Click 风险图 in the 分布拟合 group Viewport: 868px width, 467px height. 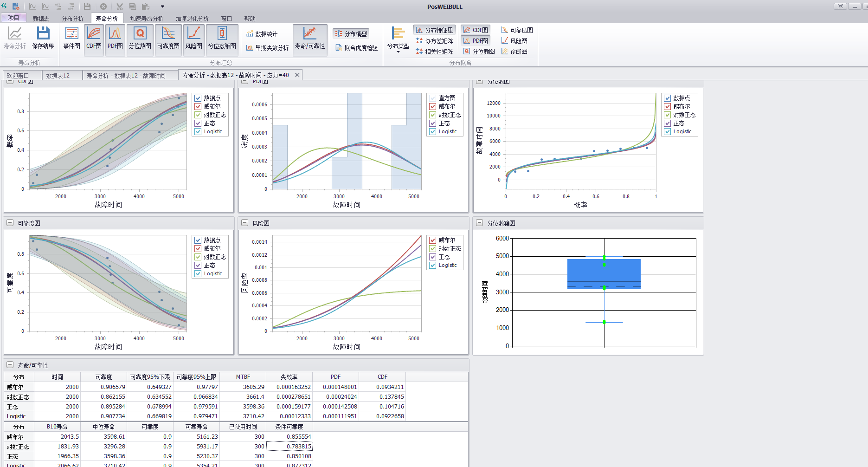coord(514,41)
